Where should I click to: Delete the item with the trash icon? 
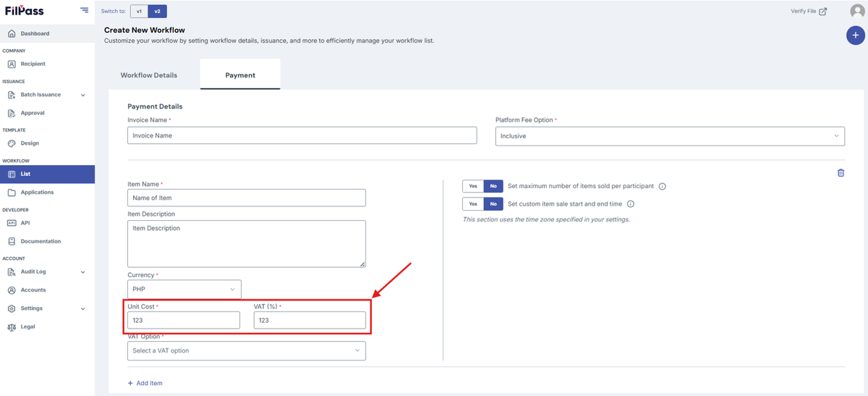[841, 172]
